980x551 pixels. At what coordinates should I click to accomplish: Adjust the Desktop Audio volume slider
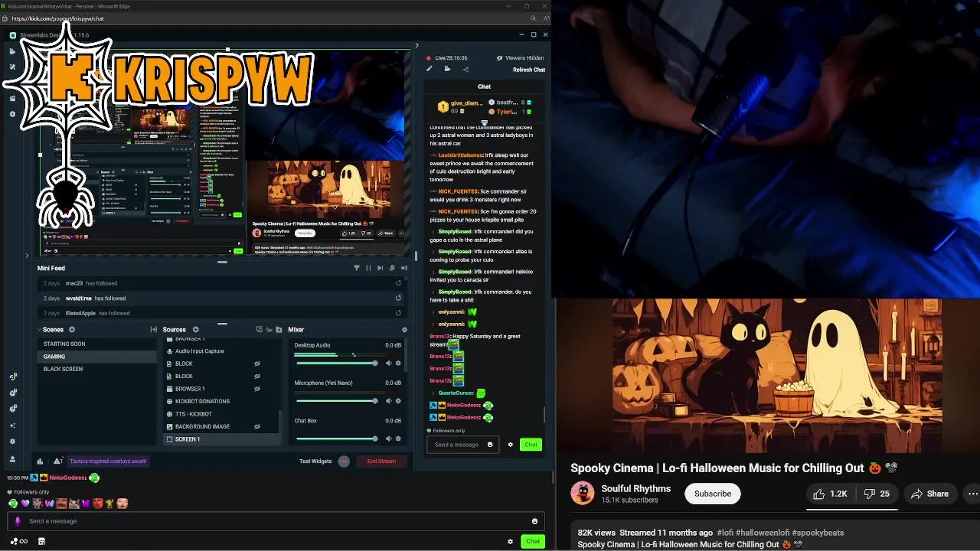tap(336, 364)
